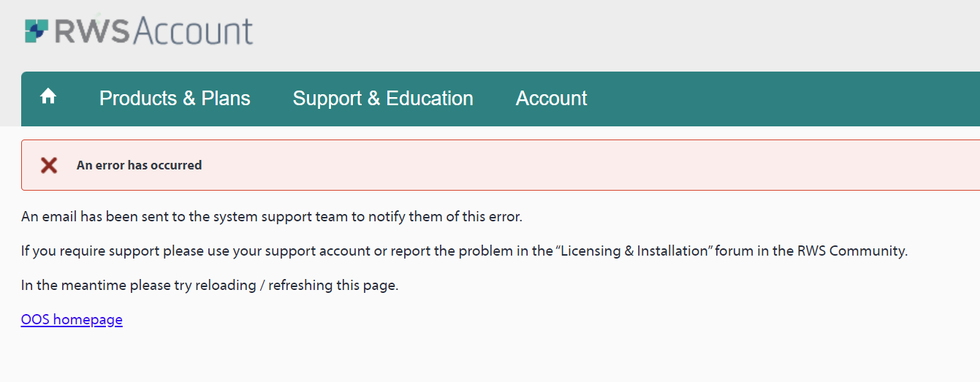Screen dimensions: 980x382
Task: Follow the OOS homepage link
Action: tap(72, 320)
